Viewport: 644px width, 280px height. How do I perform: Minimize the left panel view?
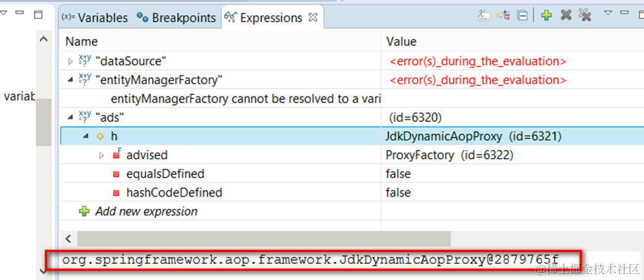click(20, 13)
